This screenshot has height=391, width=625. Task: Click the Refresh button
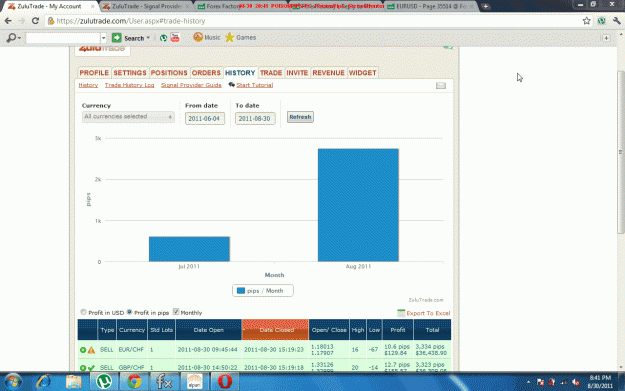pos(300,117)
